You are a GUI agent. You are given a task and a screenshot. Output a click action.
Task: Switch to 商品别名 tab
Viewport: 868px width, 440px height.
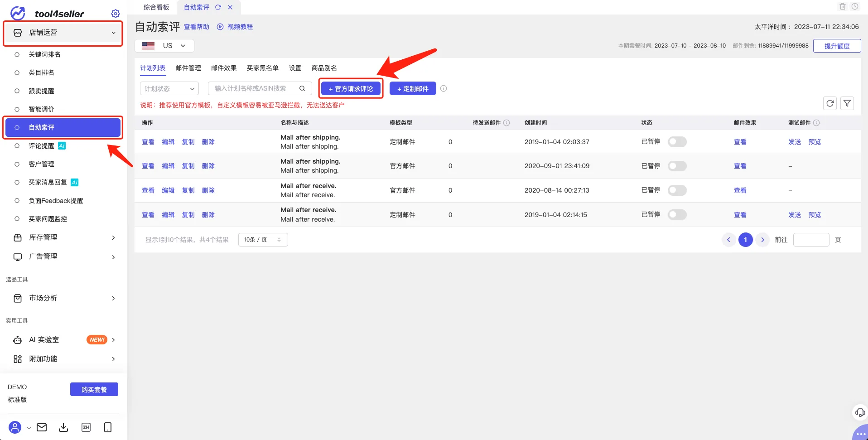tap(324, 68)
